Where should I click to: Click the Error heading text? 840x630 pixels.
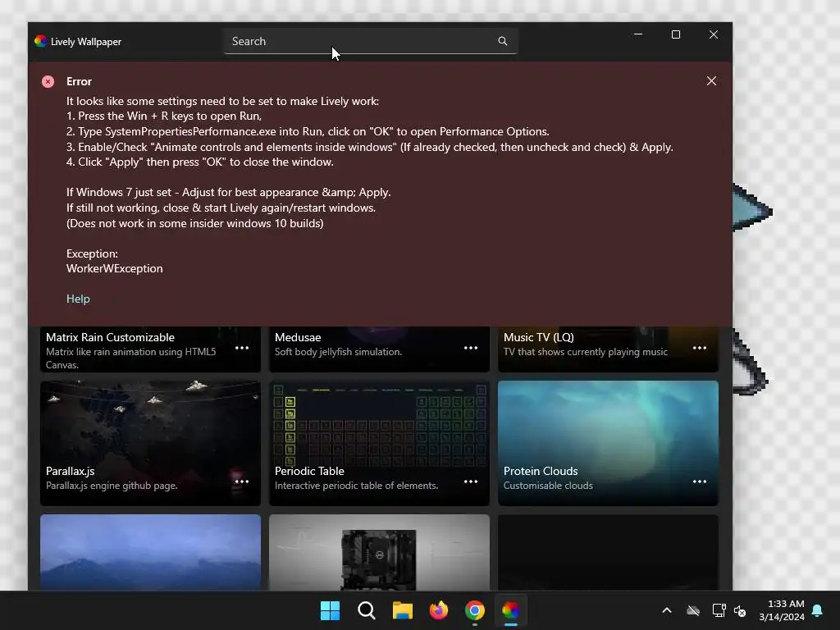80,81
